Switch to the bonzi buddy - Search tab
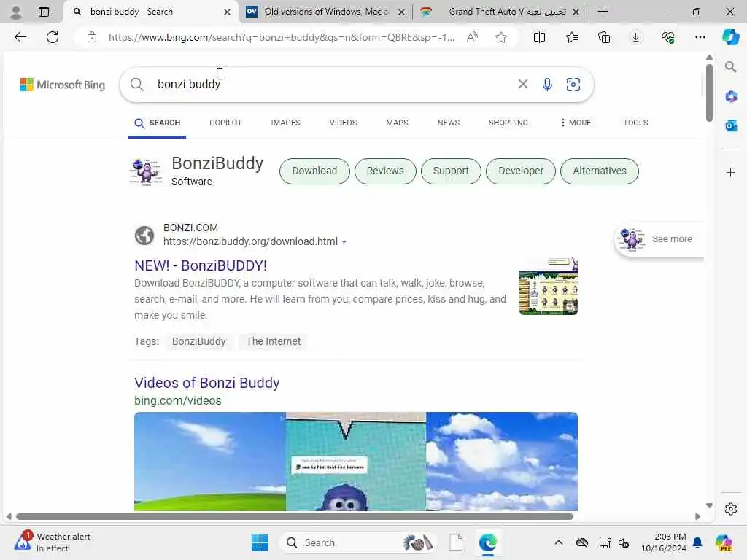Screen dimensions: 747x560 150,12
